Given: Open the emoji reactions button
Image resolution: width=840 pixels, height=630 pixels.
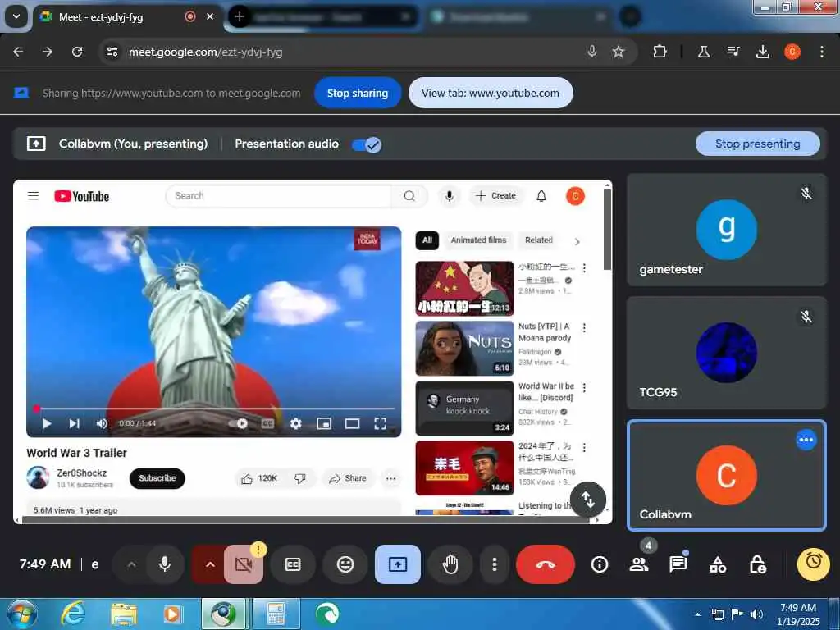Looking at the screenshot, I should tap(345, 564).
